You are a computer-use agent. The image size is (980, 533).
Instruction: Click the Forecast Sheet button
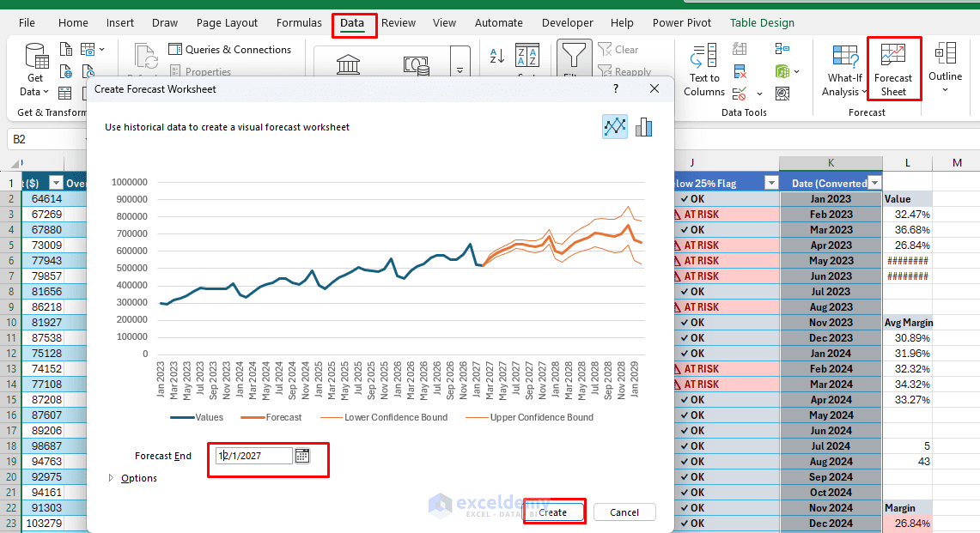893,69
